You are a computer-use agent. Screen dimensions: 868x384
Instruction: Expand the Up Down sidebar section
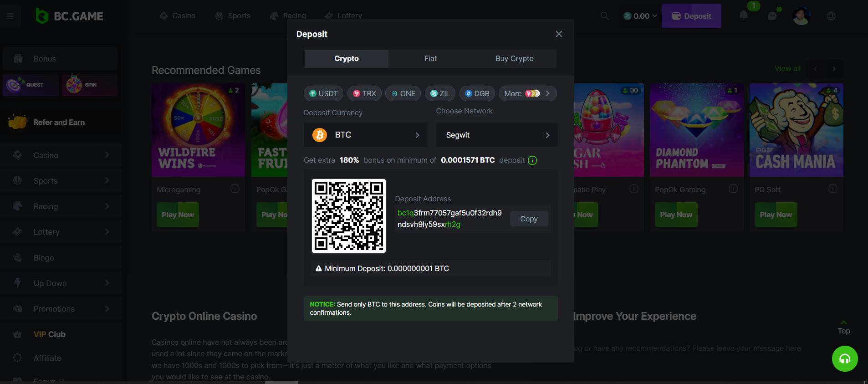[x=60, y=283]
